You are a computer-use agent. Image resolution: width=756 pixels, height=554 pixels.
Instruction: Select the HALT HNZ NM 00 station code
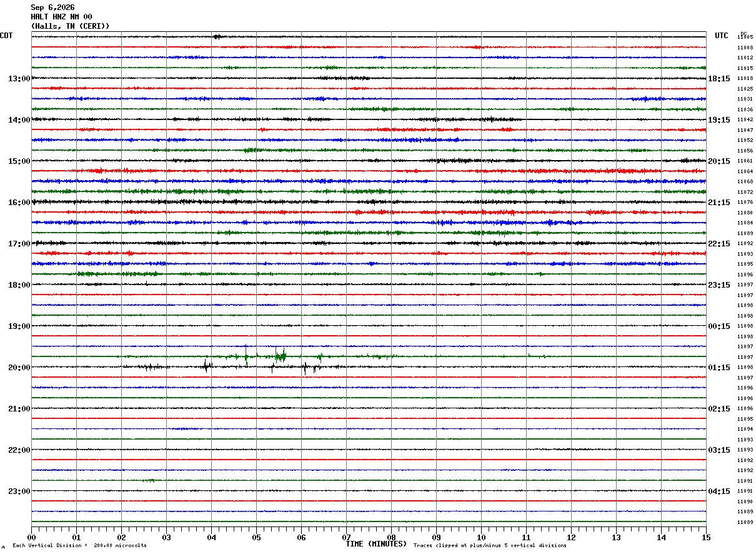pos(61,17)
